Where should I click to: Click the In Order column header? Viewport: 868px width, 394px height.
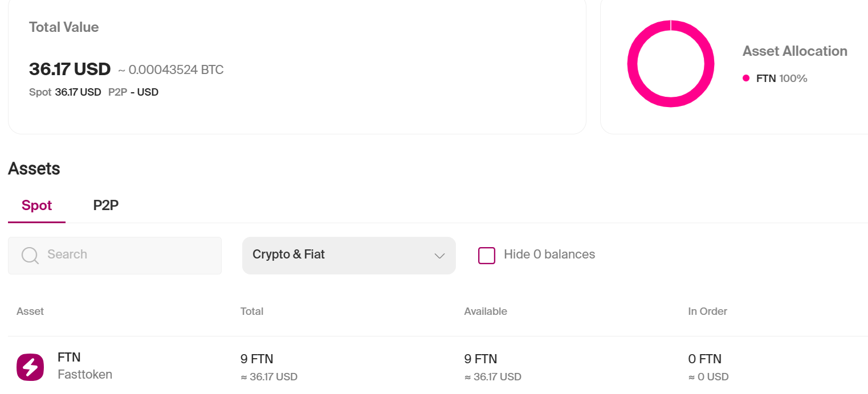tap(708, 311)
